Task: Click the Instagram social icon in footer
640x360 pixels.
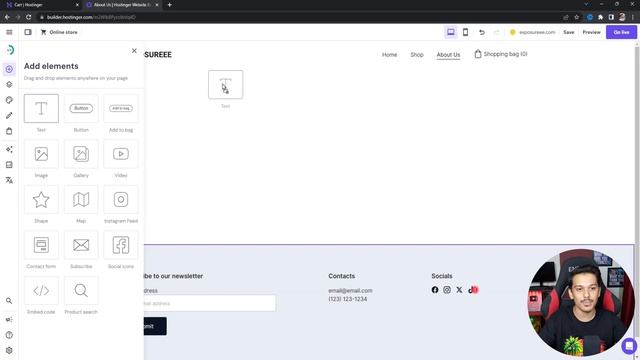Action: click(447, 290)
